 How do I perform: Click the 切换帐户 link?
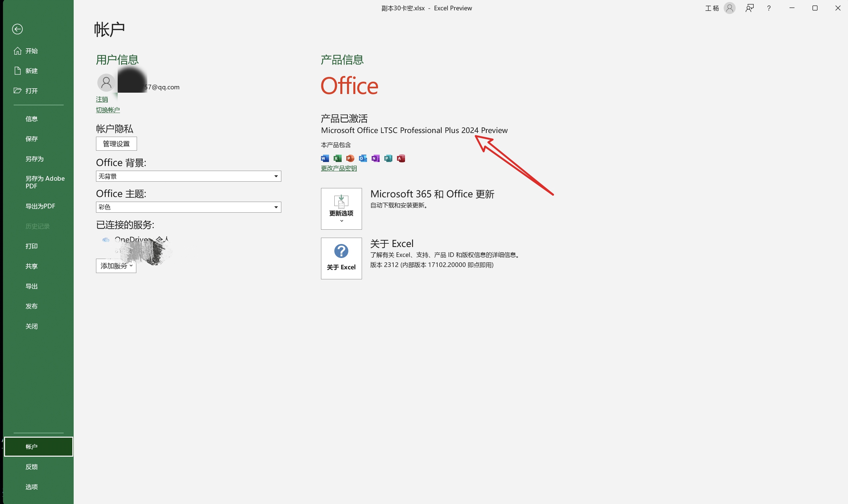coord(108,110)
